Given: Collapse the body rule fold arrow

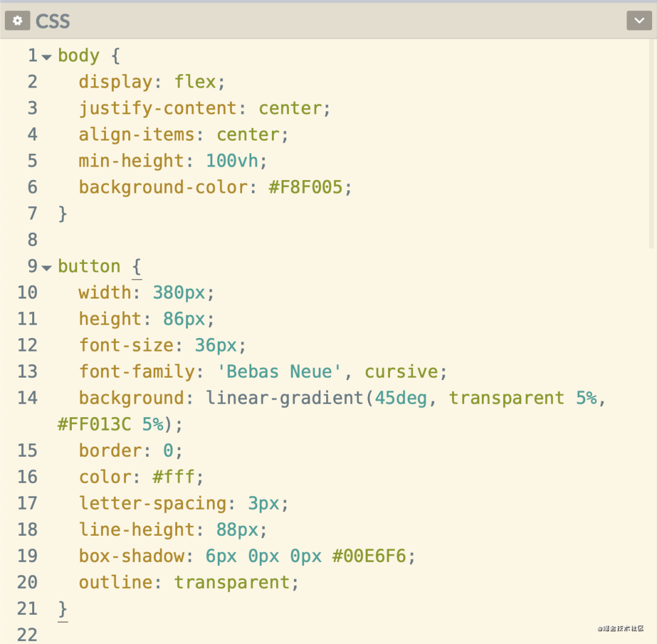Looking at the screenshot, I should (47, 57).
